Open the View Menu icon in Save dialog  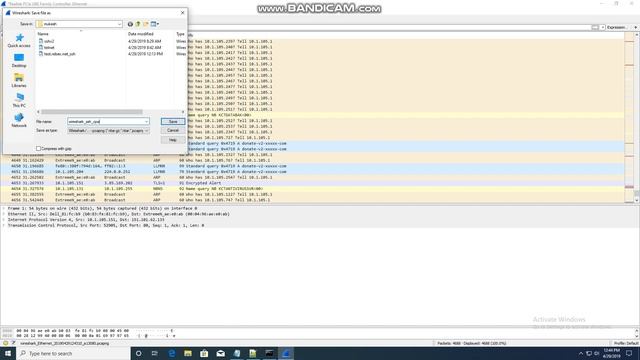155,24
